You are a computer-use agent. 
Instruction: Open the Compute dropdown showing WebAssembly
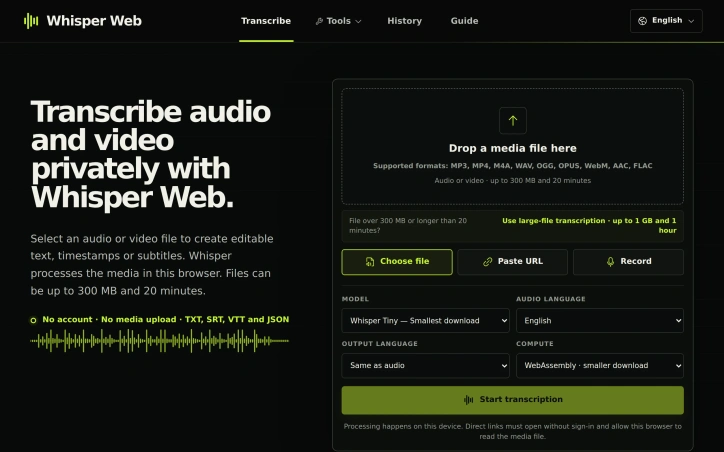[x=600, y=365]
